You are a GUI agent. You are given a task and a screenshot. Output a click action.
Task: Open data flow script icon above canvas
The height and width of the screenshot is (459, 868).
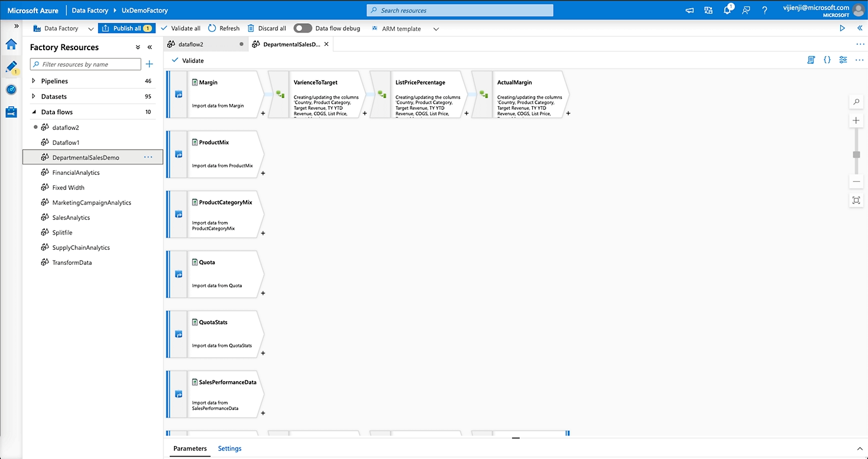click(811, 60)
